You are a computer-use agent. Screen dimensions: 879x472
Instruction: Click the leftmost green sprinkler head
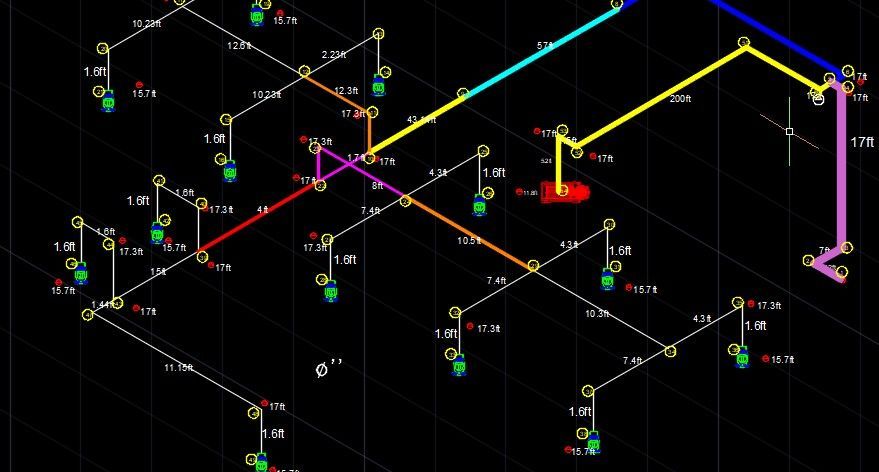82,272
